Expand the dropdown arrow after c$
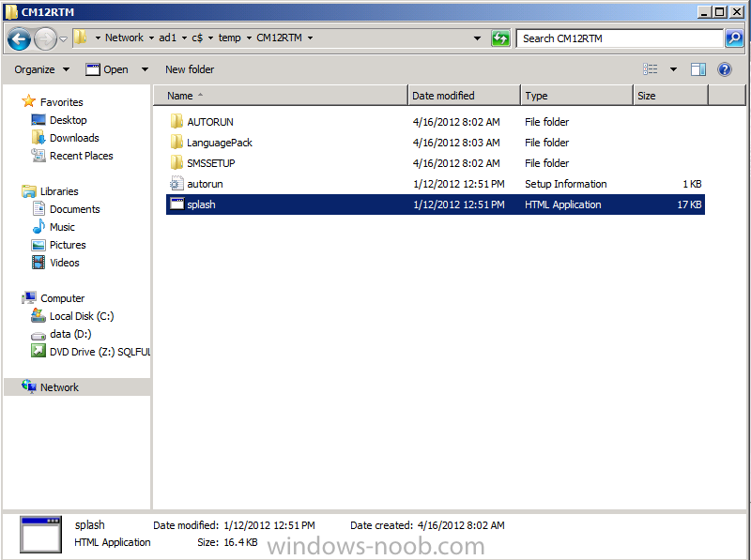 [x=210, y=38]
